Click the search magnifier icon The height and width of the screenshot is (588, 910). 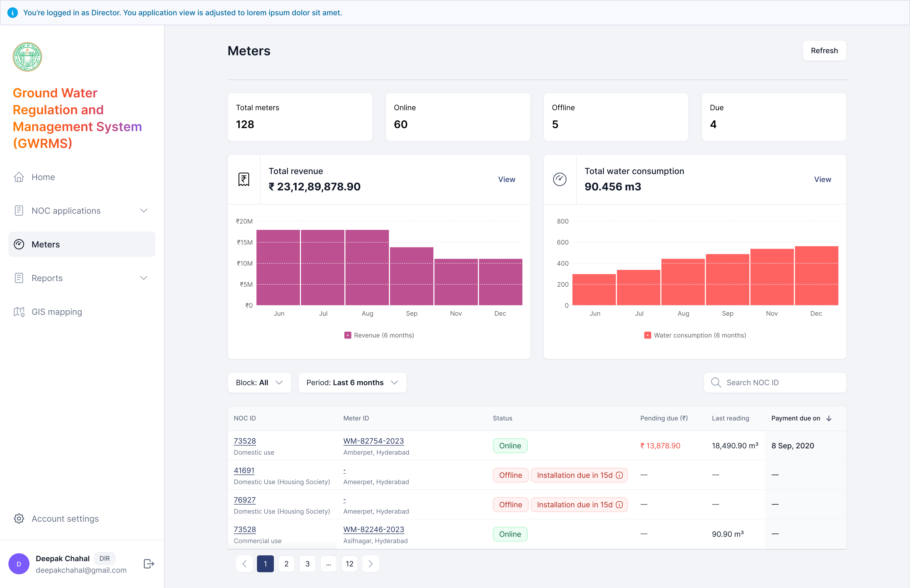(x=716, y=383)
